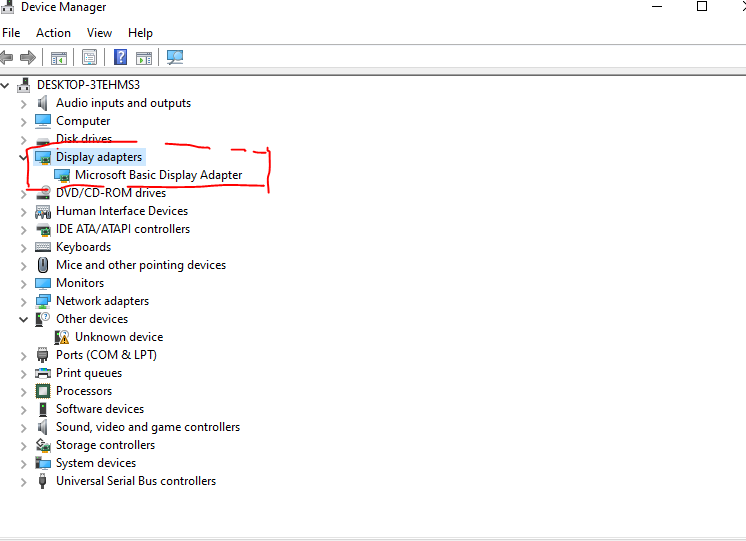Expand Audio inputs and outputs chevron
746x541 pixels.
coord(23,104)
